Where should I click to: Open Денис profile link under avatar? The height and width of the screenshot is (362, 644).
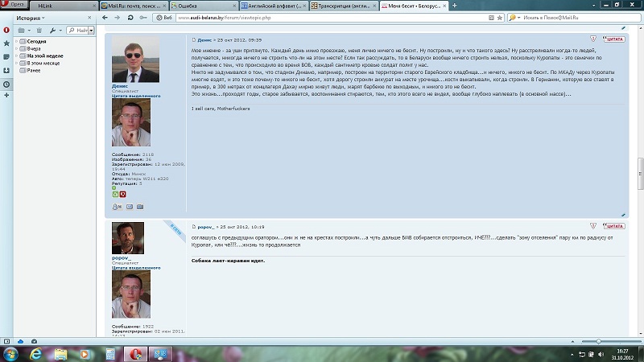[119, 86]
